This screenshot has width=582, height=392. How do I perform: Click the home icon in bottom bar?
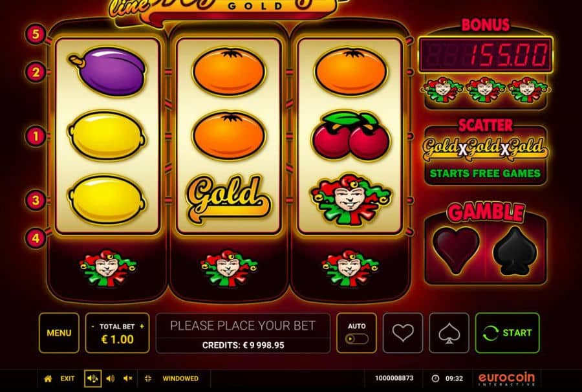(48, 378)
